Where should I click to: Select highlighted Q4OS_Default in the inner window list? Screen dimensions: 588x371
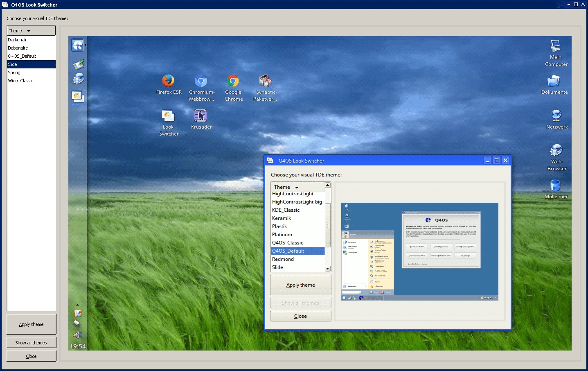(297, 251)
